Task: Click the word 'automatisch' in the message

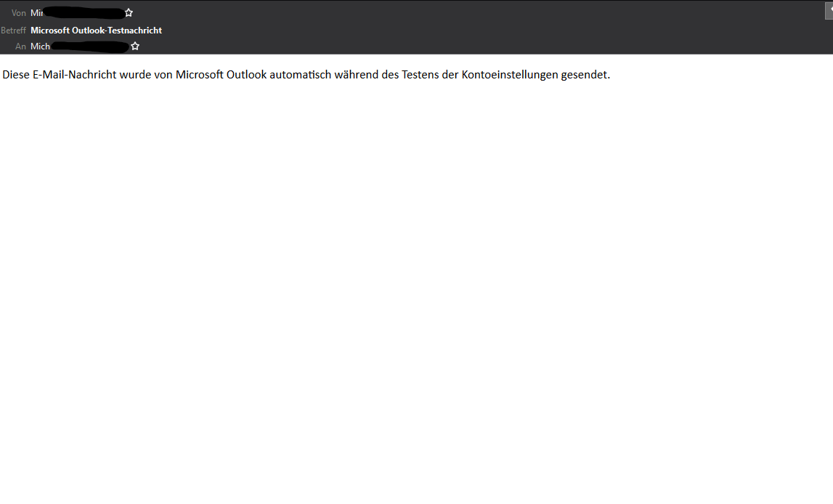Action: [x=300, y=75]
